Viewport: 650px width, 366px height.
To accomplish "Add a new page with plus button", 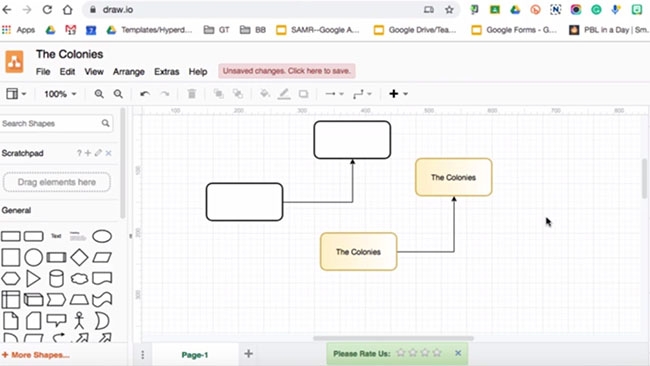I will [248, 354].
